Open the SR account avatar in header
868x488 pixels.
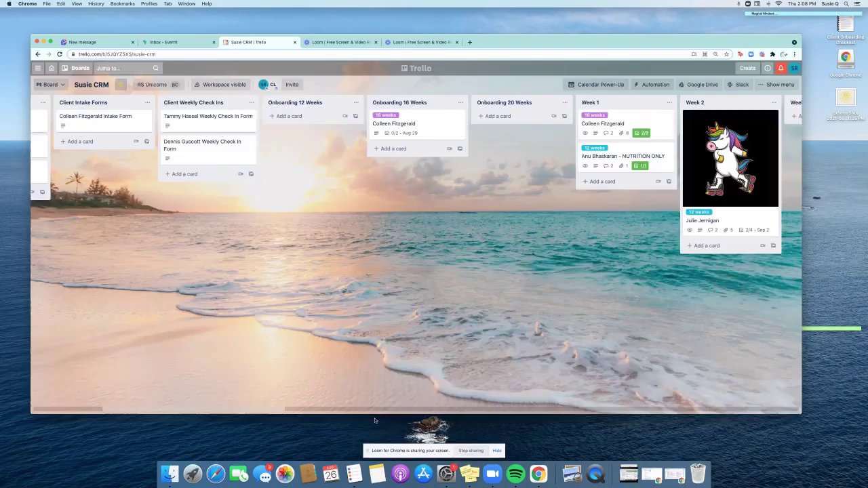[794, 68]
